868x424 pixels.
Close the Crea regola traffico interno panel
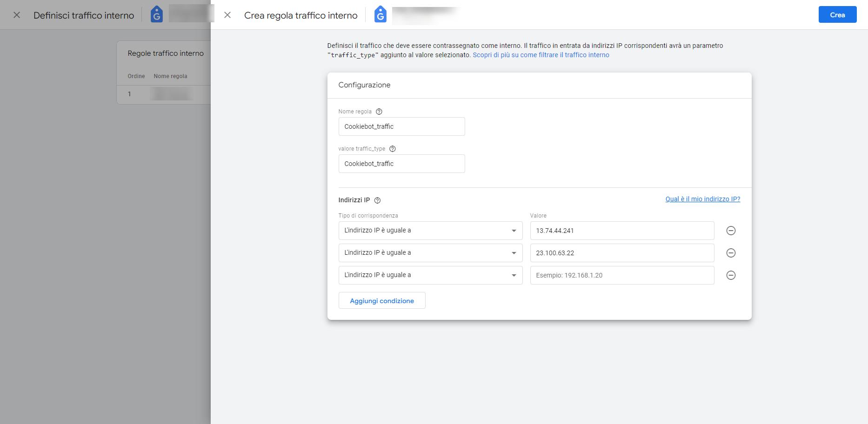[x=227, y=15]
